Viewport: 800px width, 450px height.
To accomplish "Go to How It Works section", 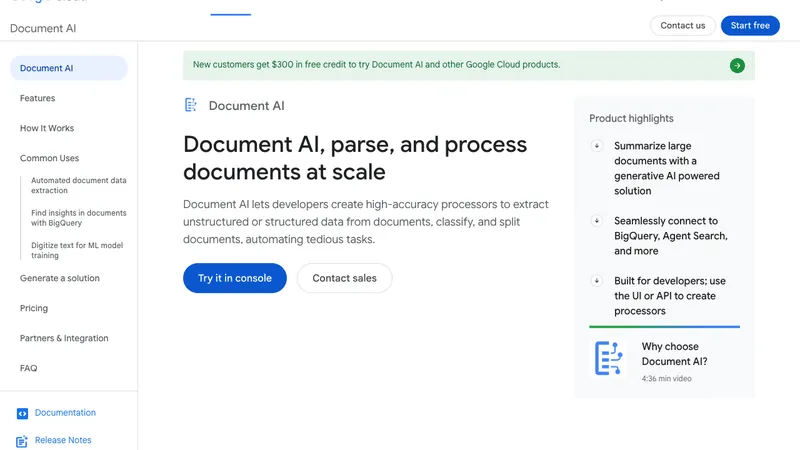I will click(x=47, y=128).
